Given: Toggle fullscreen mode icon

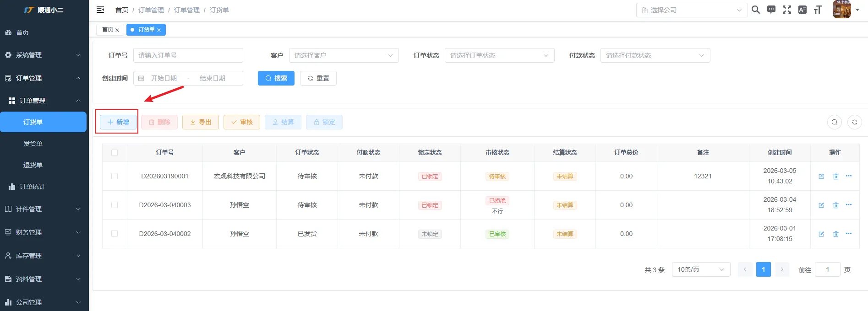Looking at the screenshot, I should tap(787, 10).
